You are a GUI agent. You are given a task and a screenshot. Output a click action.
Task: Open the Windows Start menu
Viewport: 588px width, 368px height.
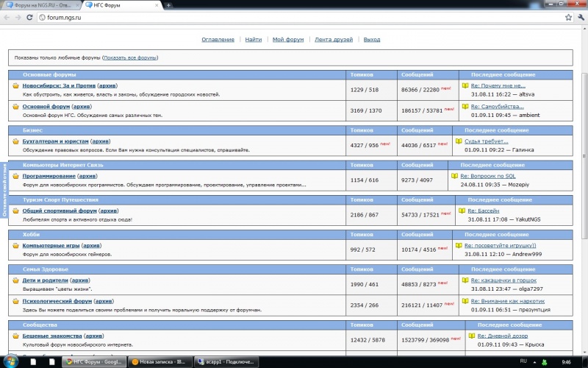[9, 361]
